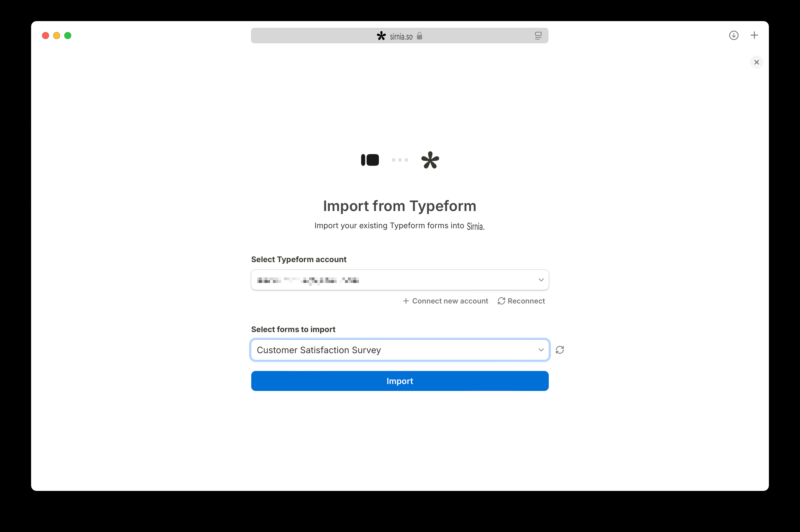Click the reader view icon in the address bar

click(538, 36)
